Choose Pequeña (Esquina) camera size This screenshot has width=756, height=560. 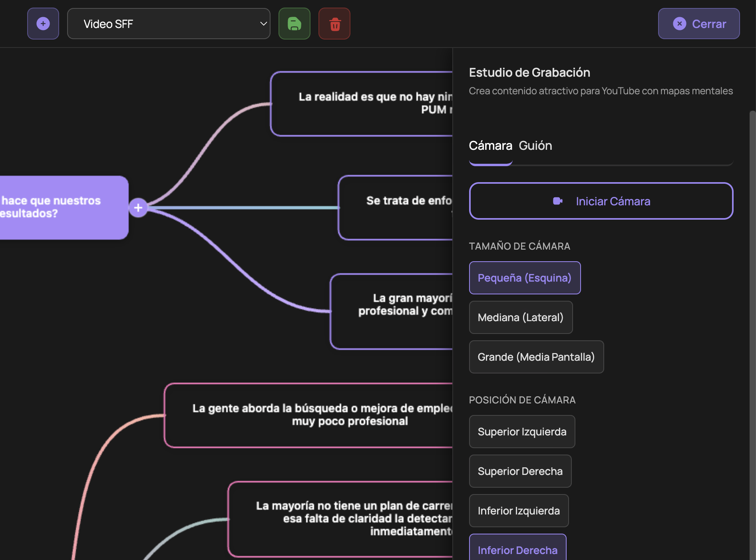tap(524, 278)
